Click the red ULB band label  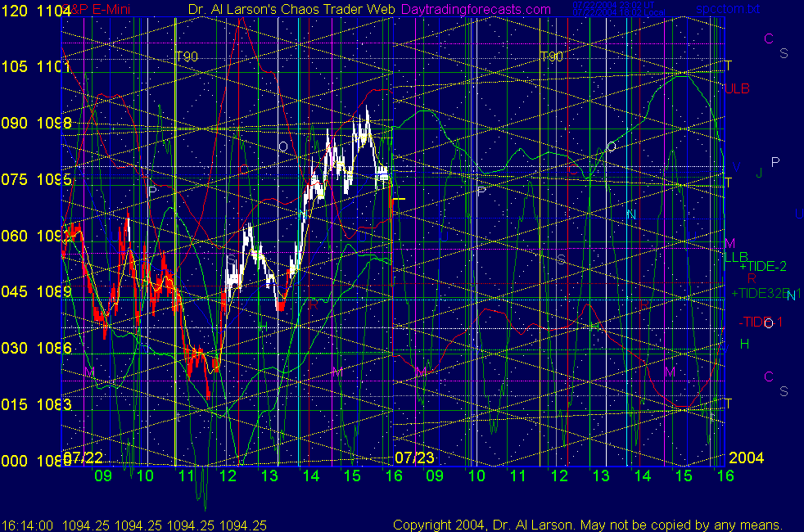point(737,88)
